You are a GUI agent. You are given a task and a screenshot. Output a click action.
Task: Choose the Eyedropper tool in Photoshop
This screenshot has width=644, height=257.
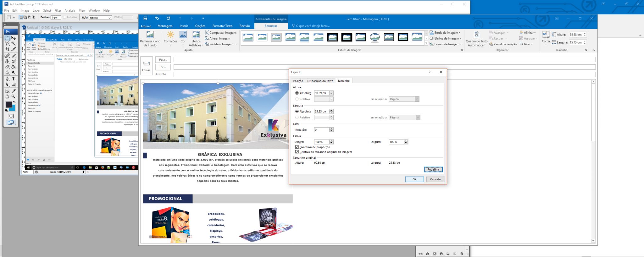click(x=14, y=91)
